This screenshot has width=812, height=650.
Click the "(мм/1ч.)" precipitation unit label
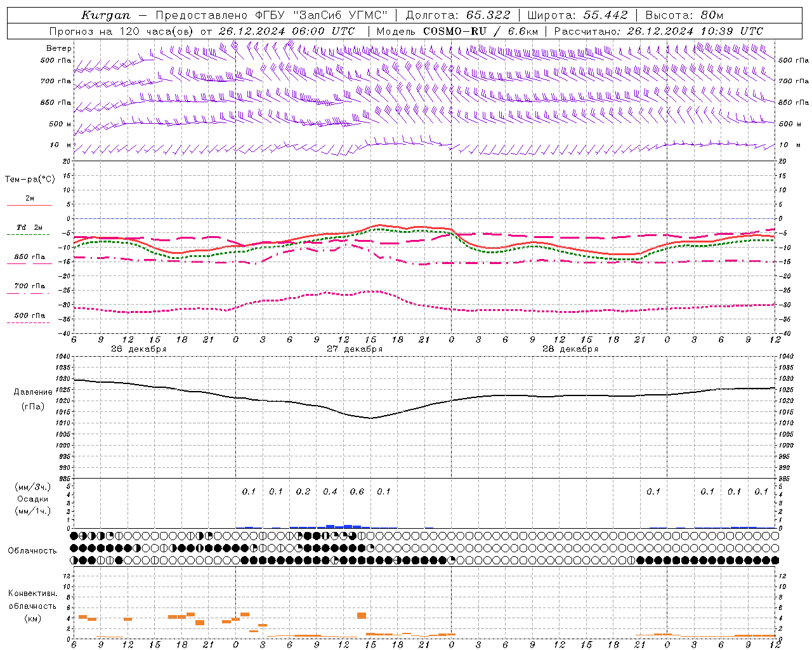[x=33, y=511]
